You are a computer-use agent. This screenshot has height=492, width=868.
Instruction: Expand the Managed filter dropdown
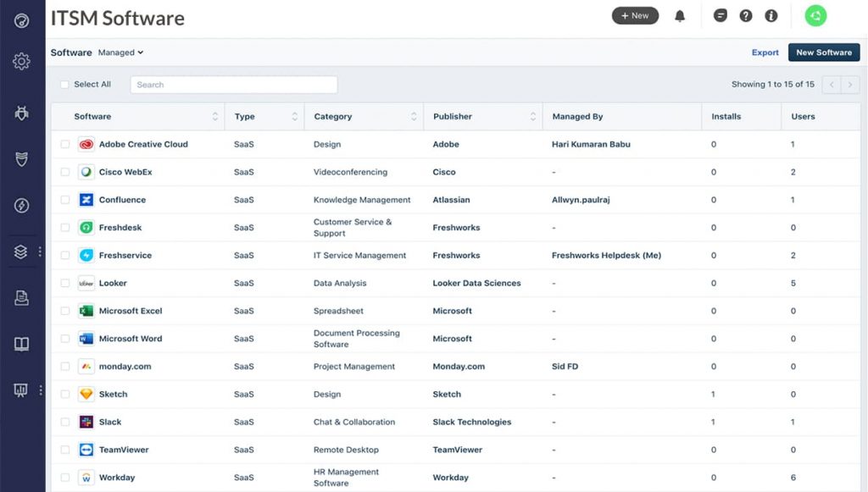coord(120,53)
